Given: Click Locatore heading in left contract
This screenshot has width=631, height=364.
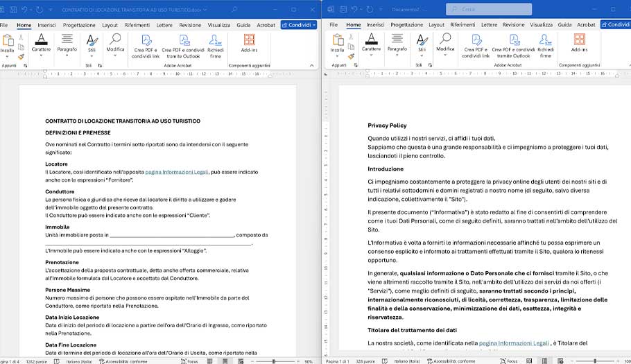Looking at the screenshot, I should 56,164.
